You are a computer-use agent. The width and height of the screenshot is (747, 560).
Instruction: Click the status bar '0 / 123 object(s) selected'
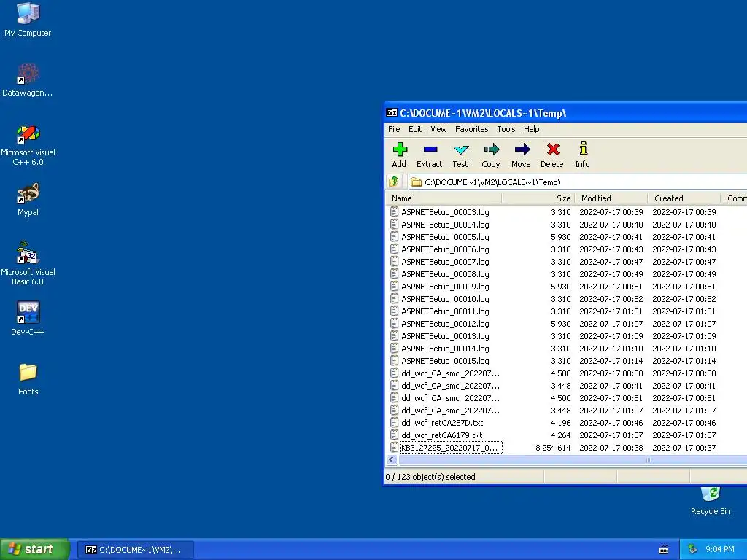tap(430, 477)
